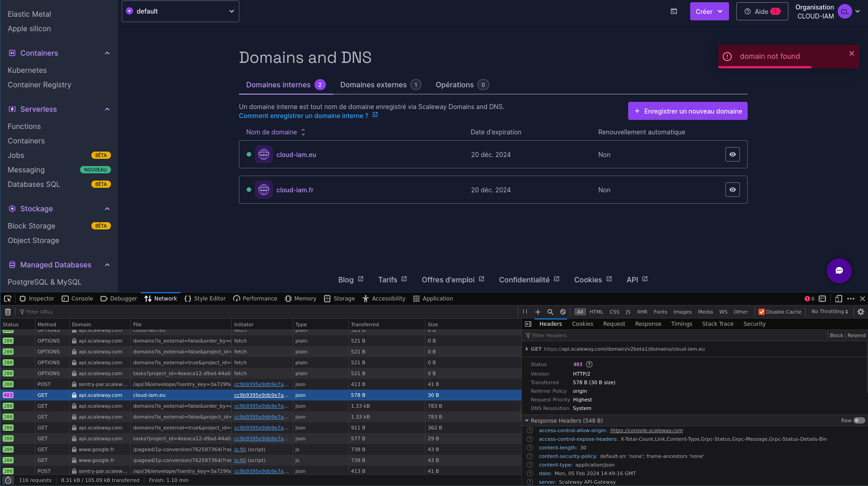Pause network recording icon

click(x=525, y=312)
